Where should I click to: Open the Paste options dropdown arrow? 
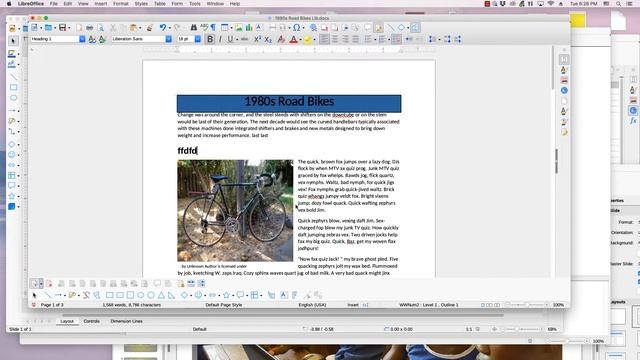tap(140, 28)
